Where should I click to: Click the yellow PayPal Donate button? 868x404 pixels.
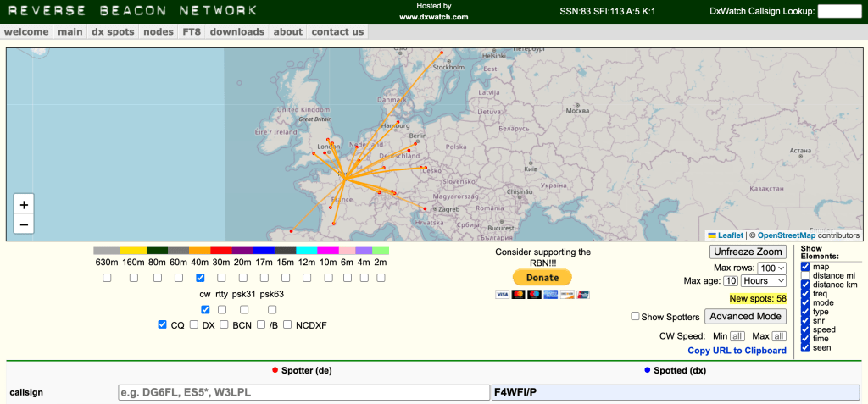542,278
